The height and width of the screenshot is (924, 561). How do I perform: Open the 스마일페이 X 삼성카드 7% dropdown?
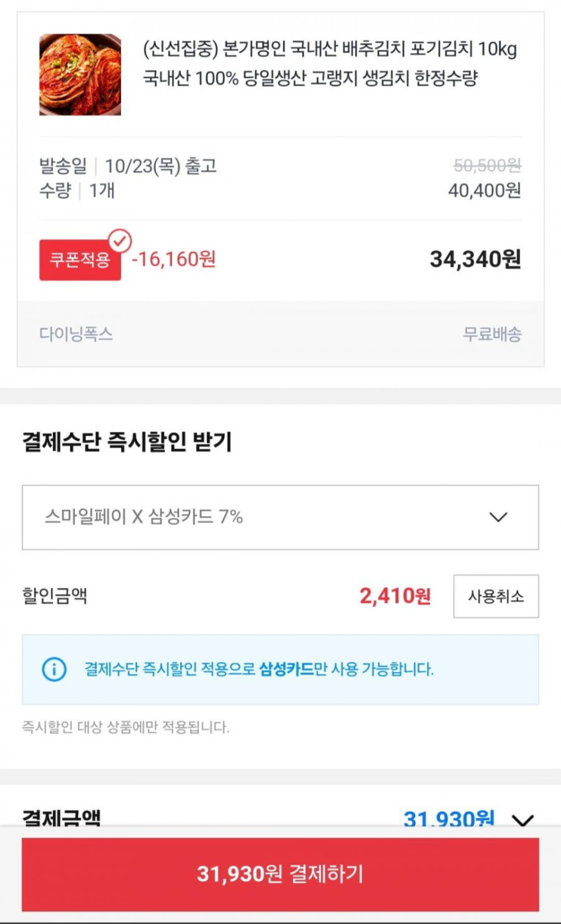point(279,517)
